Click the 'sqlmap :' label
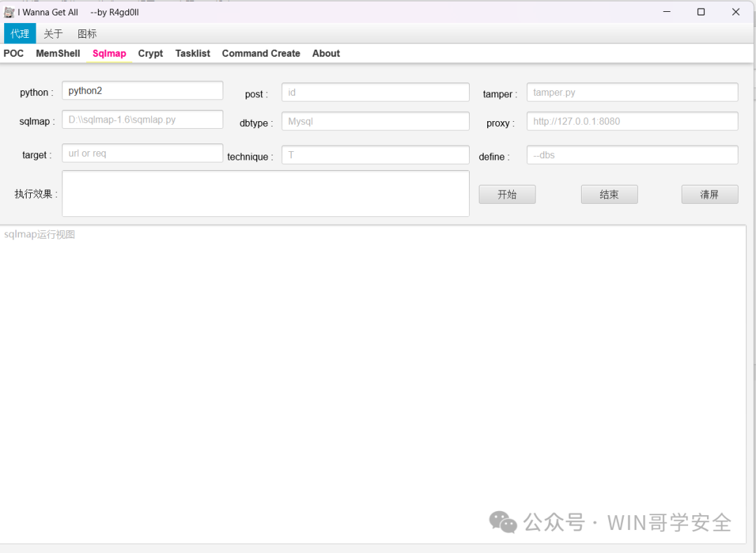Screen dimensions: 756x553 point(37,122)
